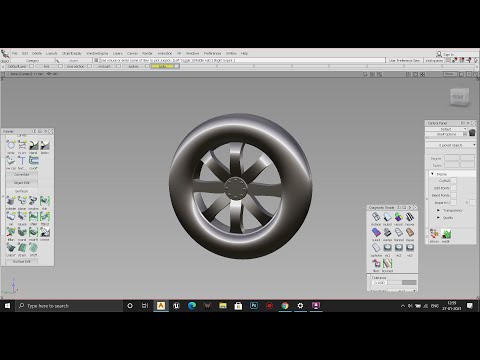This screenshot has width=480, height=360.
Task: Expand the Quality section
Action: tap(438, 218)
